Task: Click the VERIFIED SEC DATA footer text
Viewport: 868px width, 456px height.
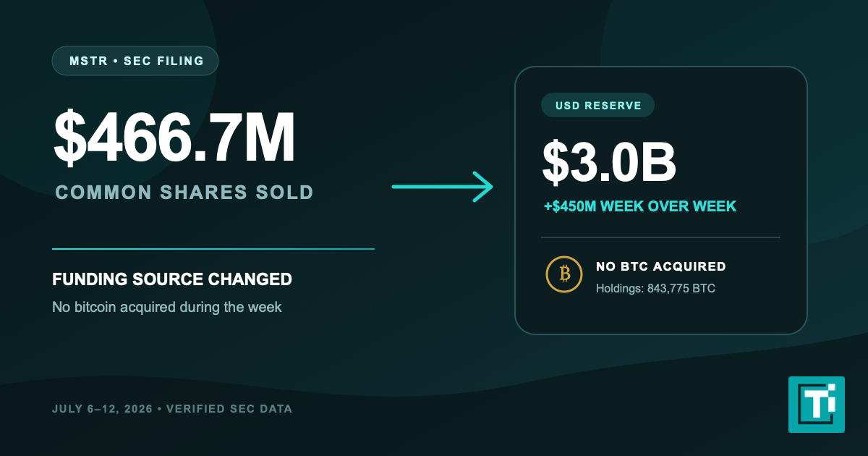Action: coord(229,409)
